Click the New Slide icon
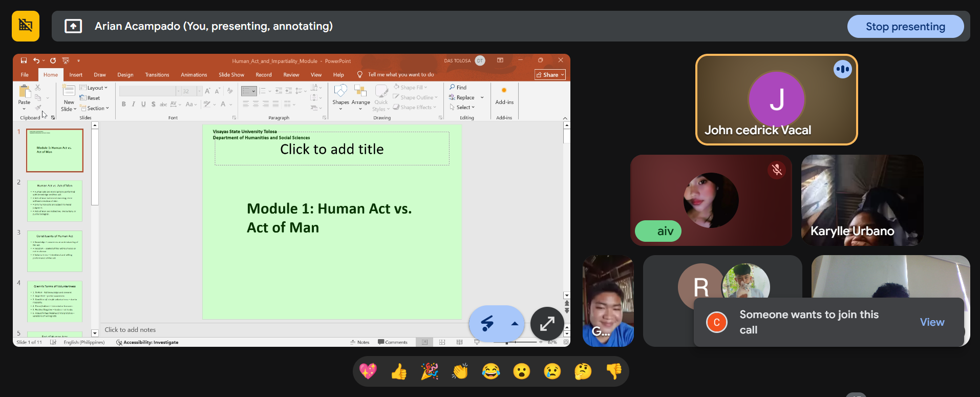The width and height of the screenshot is (980, 397). (x=69, y=91)
